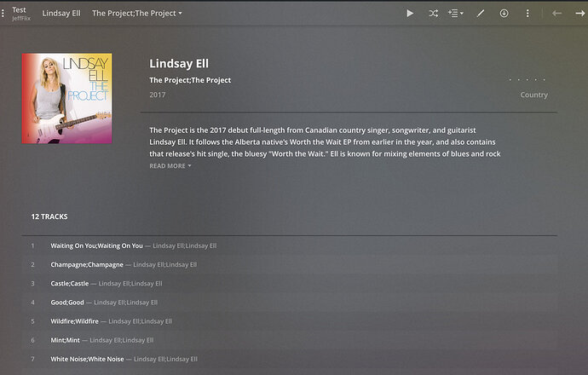Open the add to playlist menu
This screenshot has height=375, width=588.
click(456, 14)
